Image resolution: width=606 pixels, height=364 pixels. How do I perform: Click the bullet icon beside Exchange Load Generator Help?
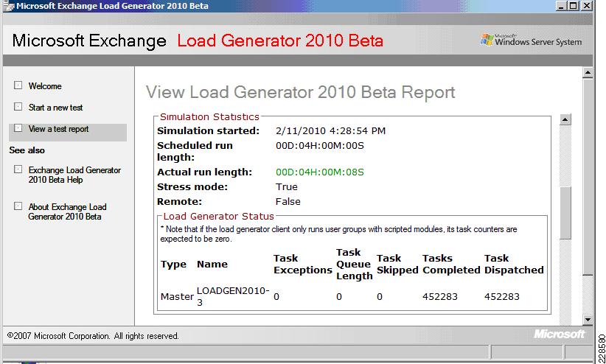click(x=18, y=169)
